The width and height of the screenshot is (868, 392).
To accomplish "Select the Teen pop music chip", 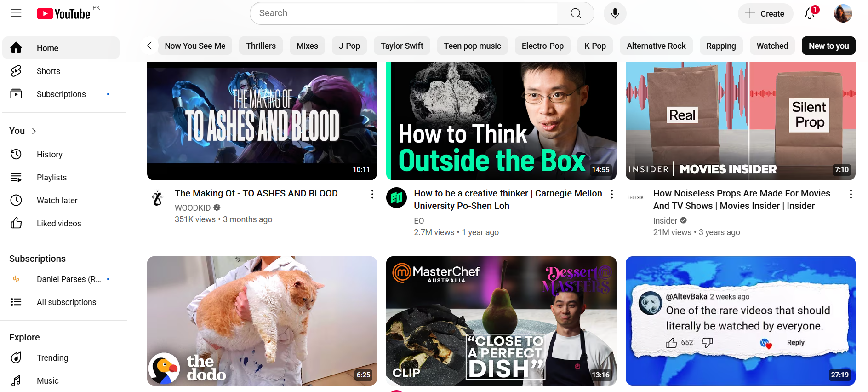I will (x=472, y=46).
